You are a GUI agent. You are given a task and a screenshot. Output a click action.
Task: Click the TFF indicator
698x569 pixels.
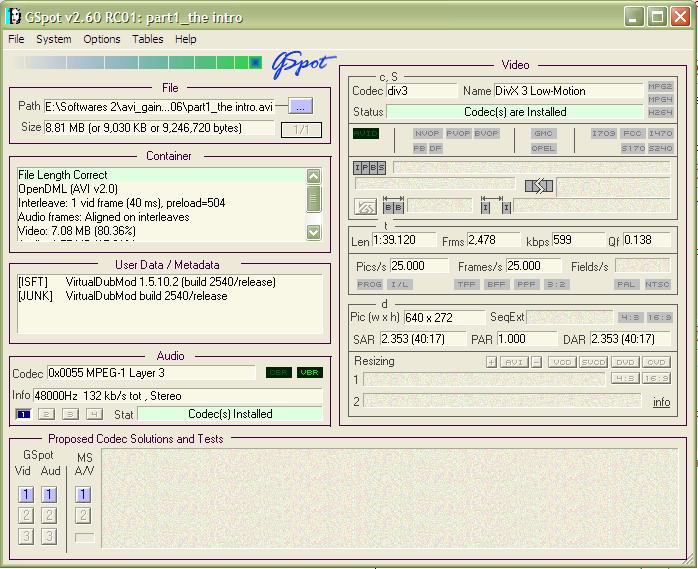(x=467, y=284)
